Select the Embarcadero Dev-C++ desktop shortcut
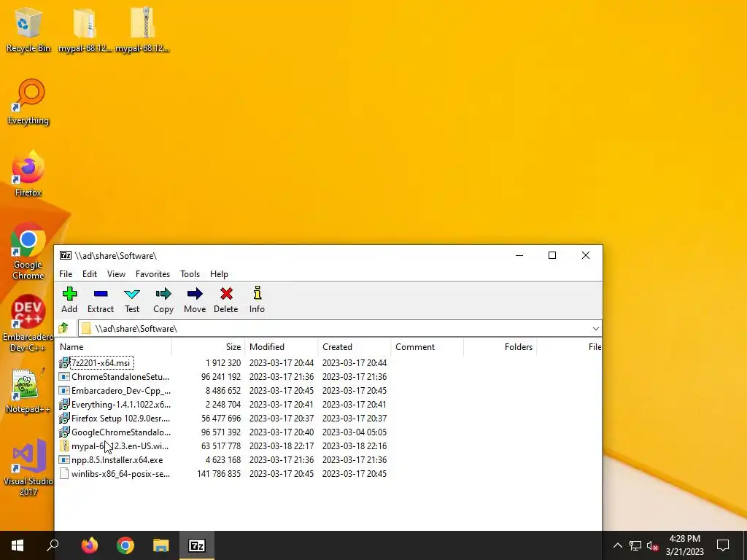The width and height of the screenshot is (747, 560). 28,324
